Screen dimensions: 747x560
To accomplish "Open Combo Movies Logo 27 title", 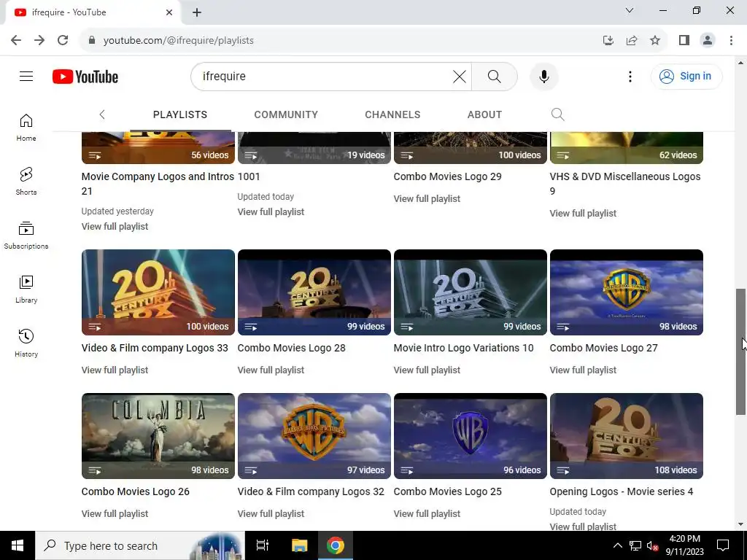I will (x=603, y=348).
